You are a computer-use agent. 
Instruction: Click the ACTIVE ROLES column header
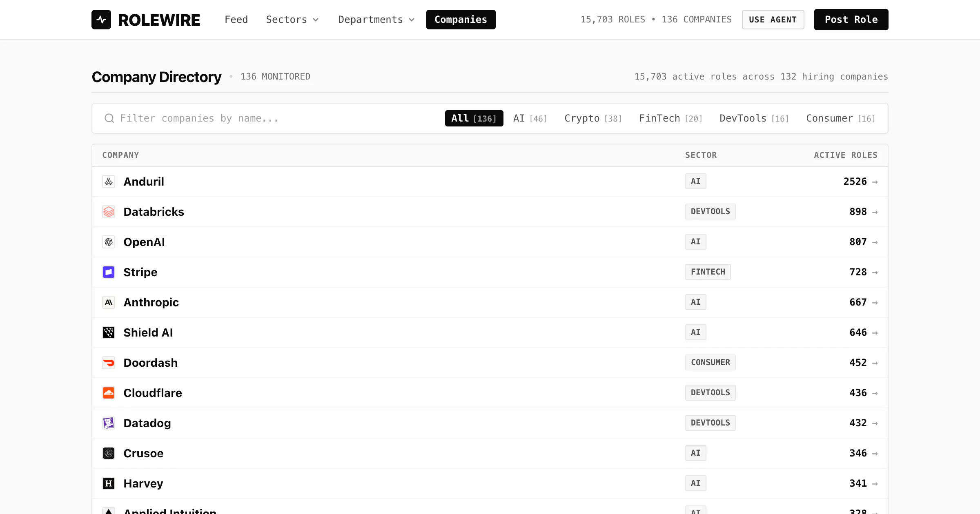click(846, 155)
